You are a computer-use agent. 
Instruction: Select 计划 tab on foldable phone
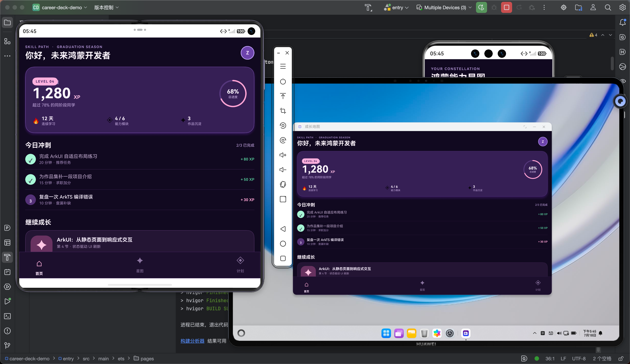tap(240, 265)
